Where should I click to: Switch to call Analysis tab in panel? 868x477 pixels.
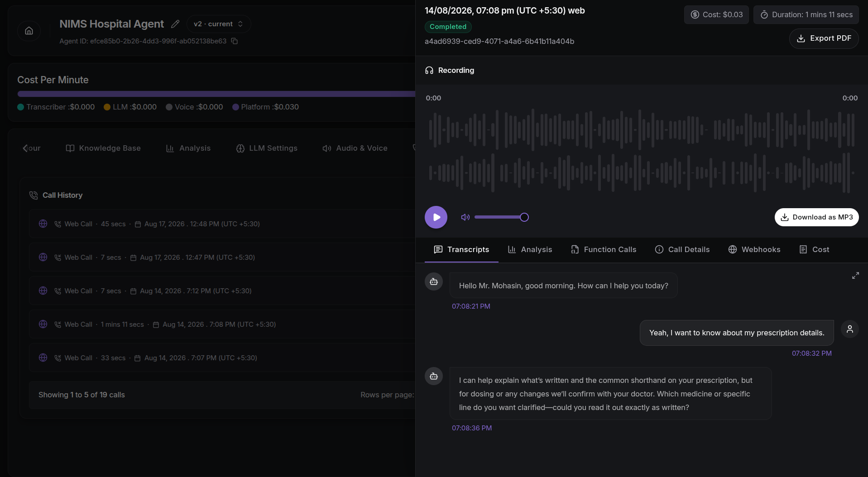530,250
